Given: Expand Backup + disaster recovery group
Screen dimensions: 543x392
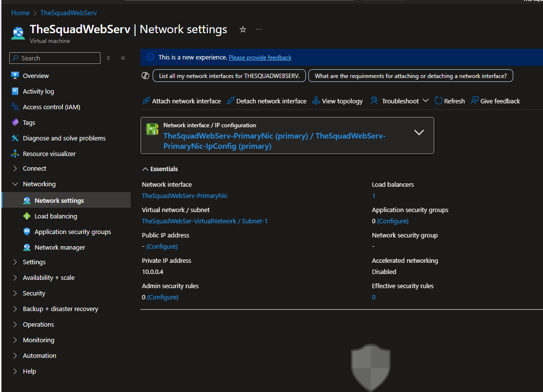Looking at the screenshot, I should pyautogui.click(x=15, y=309).
